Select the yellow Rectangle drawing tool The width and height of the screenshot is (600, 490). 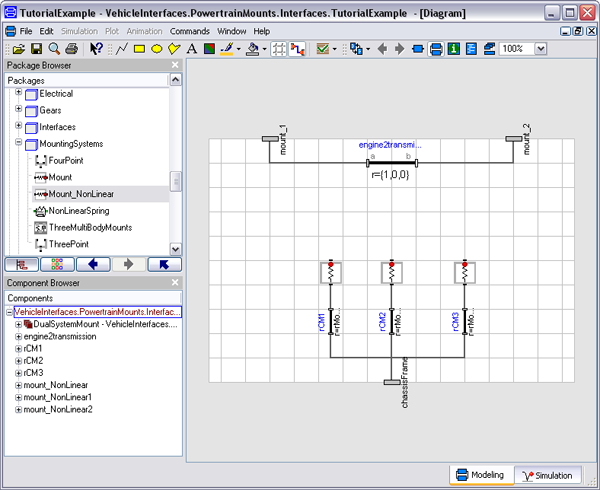pyautogui.click(x=139, y=48)
